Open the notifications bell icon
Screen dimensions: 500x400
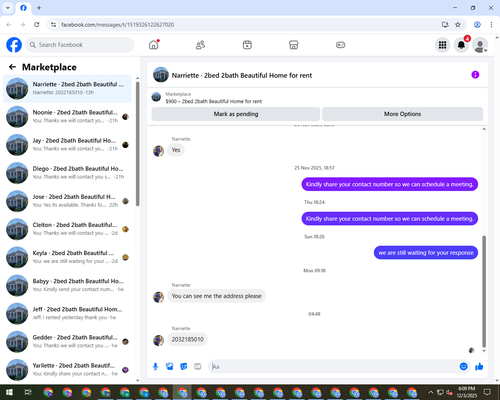tap(461, 45)
